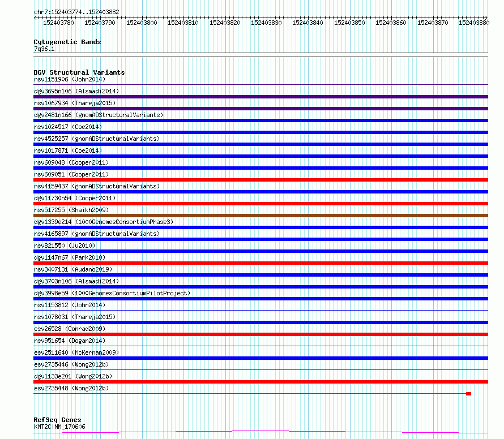
Task: Select nsv4165897 (gnomADStructuralVariants) label
Action: (x=97, y=234)
